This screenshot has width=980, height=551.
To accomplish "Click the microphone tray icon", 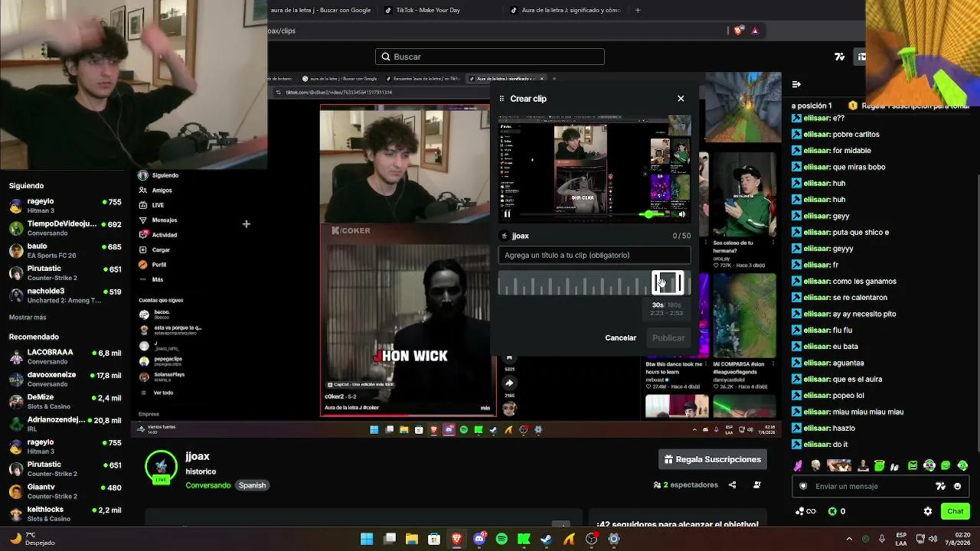I will tap(882, 539).
